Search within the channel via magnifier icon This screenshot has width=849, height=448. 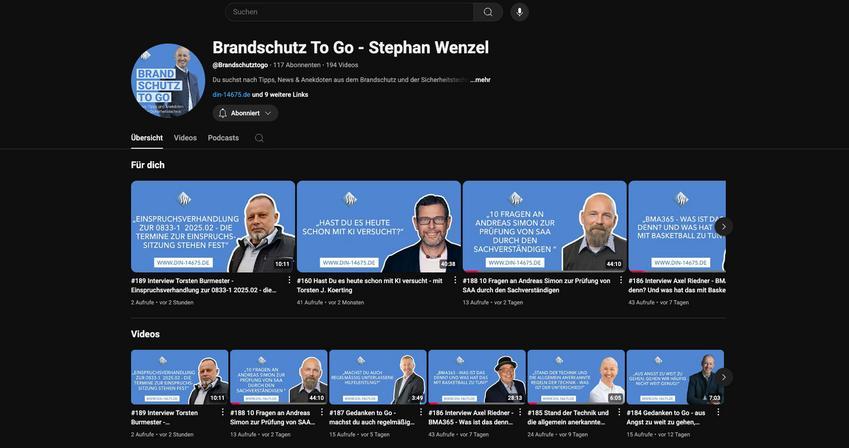(x=259, y=138)
